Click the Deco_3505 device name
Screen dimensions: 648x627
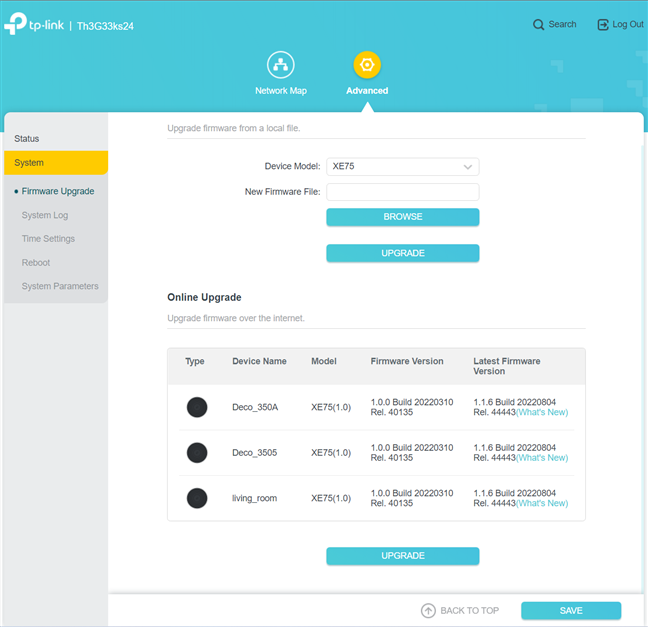(255, 453)
